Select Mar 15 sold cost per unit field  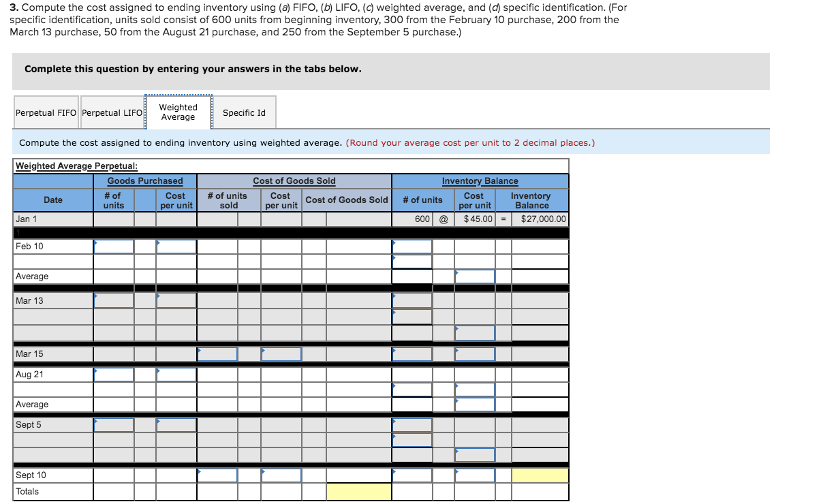point(281,354)
